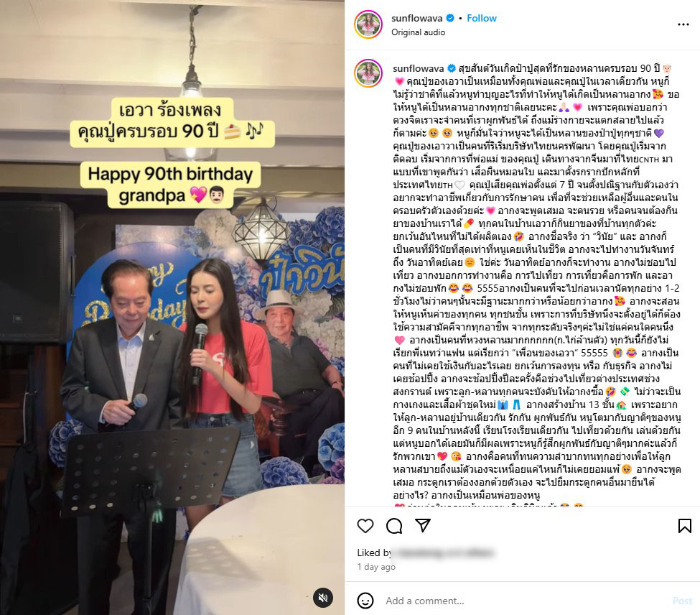Save post with bookmark icon
Image resolution: width=700 pixels, height=615 pixels.
point(684,526)
